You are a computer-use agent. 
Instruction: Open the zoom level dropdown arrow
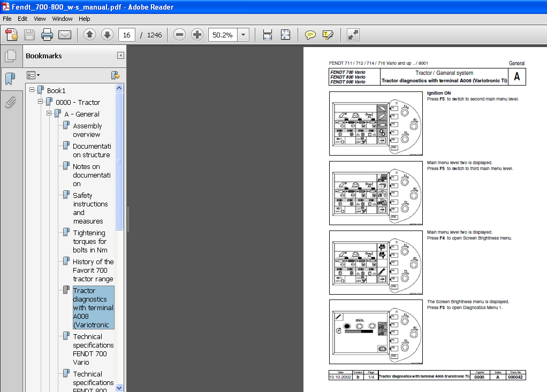(x=243, y=35)
